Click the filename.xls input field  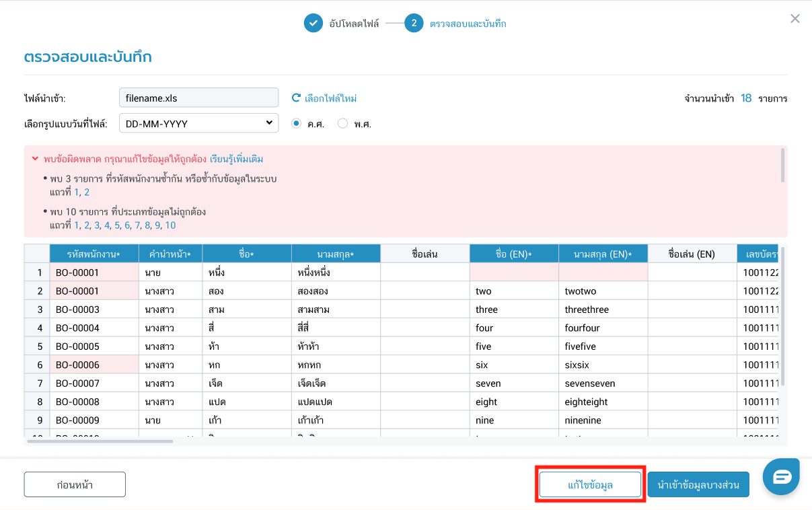(x=198, y=98)
